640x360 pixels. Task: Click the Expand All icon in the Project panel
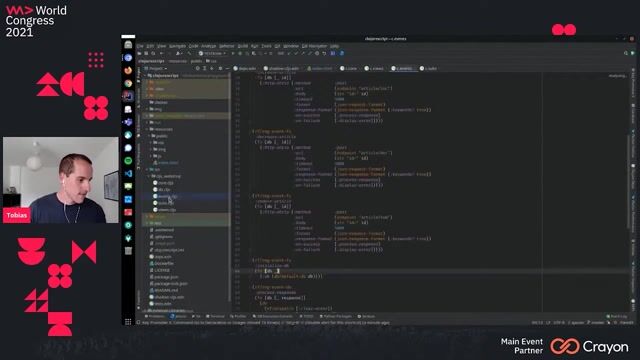204,69
